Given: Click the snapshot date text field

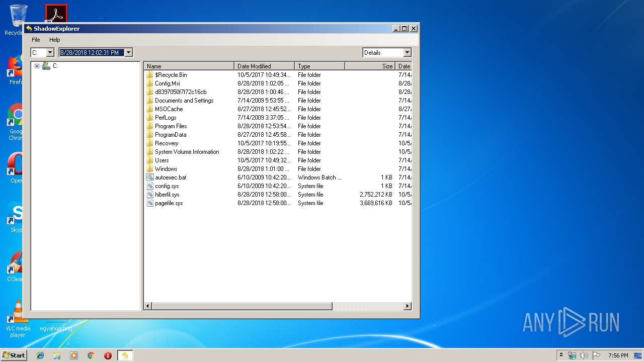Looking at the screenshot, I should click(x=92, y=53).
